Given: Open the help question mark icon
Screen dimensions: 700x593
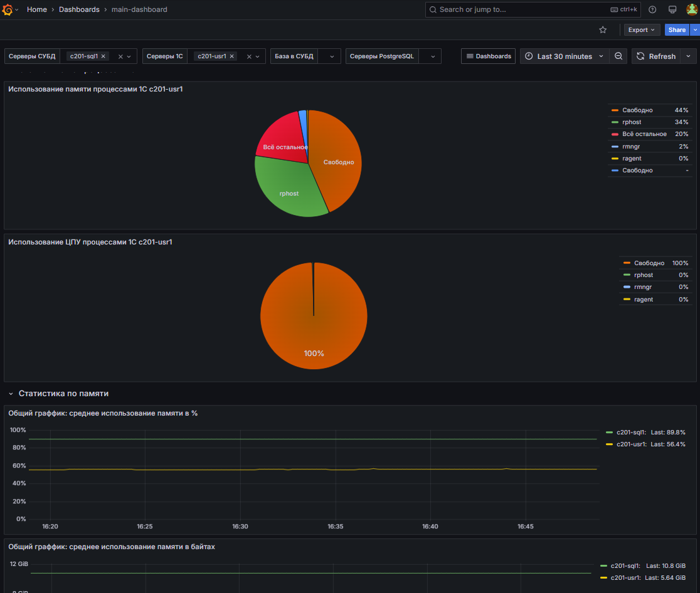Looking at the screenshot, I should click(652, 9).
